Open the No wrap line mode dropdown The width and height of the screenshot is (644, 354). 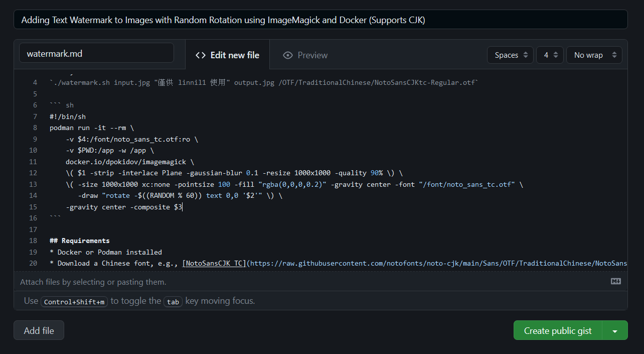coord(594,55)
